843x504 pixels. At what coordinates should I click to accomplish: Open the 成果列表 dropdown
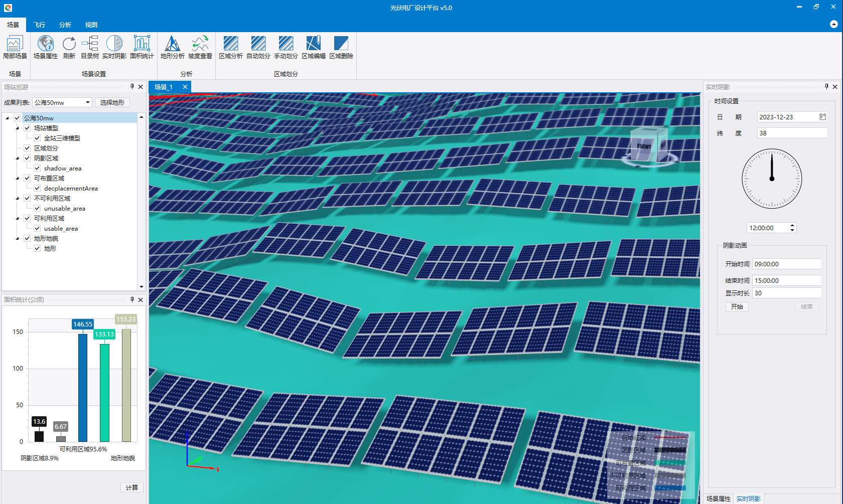87,102
